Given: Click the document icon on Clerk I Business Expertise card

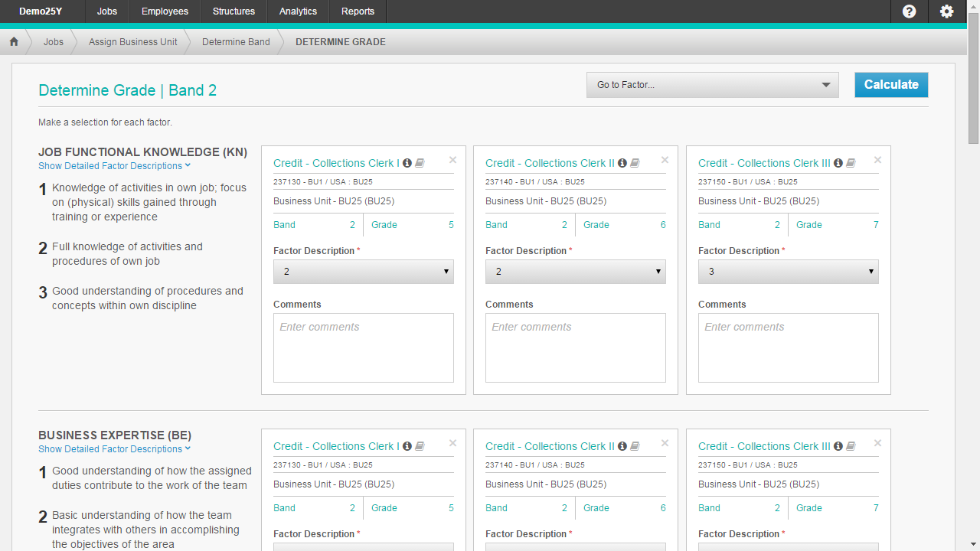Looking at the screenshot, I should click(x=419, y=445).
